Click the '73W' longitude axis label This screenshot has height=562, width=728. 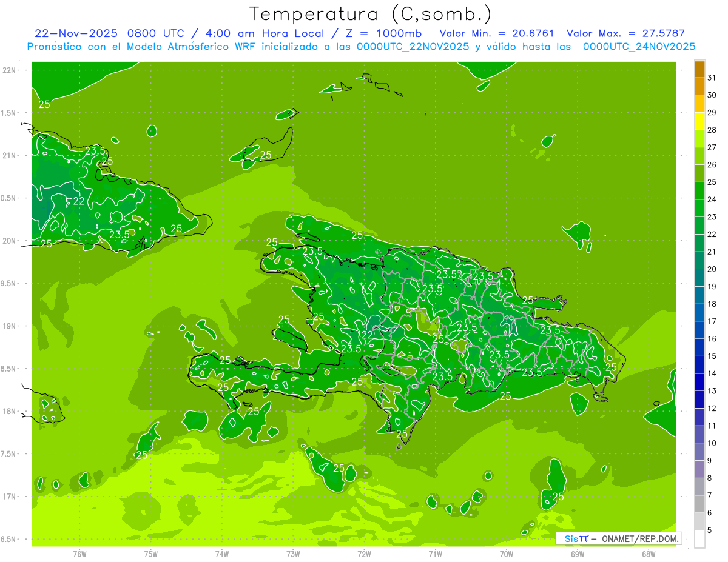coord(293,554)
